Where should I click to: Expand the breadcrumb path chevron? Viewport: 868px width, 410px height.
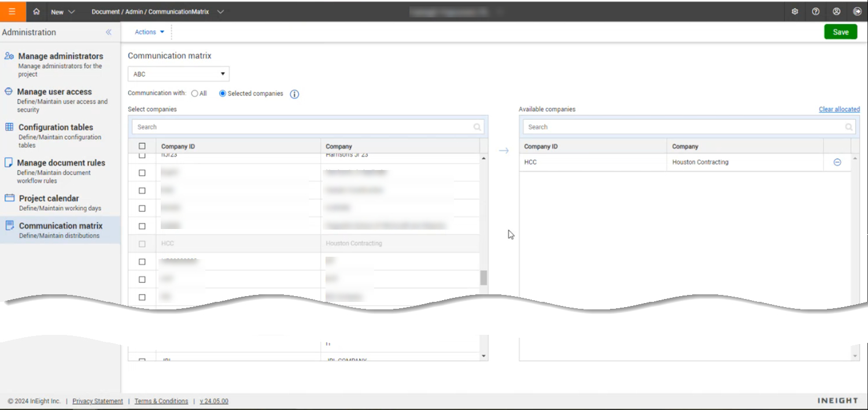pos(220,12)
